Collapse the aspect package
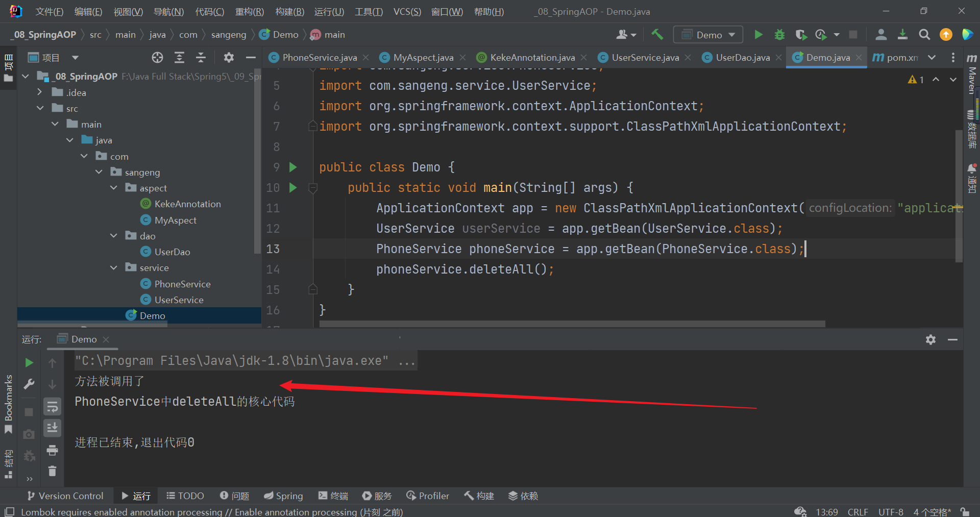 tap(114, 188)
